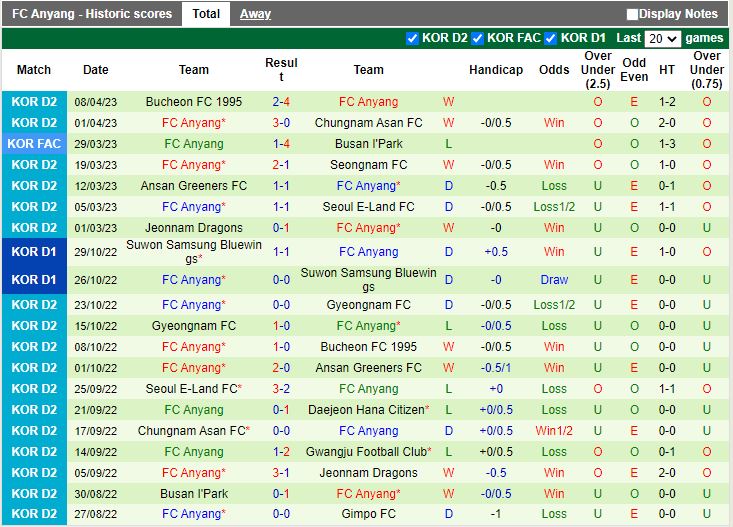Viewport: 733px width, 527px height.
Task: Switch to the Total tab
Action: [206, 14]
